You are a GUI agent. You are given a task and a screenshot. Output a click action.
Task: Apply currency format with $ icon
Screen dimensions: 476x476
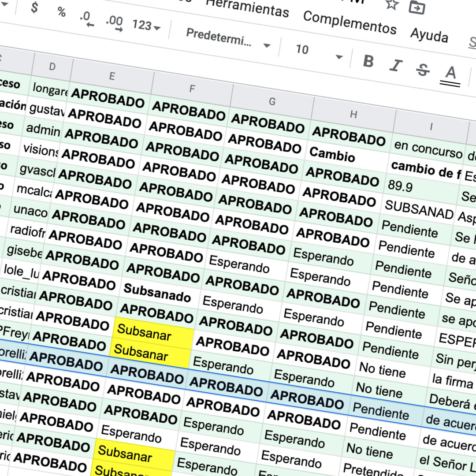click(34, 7)
